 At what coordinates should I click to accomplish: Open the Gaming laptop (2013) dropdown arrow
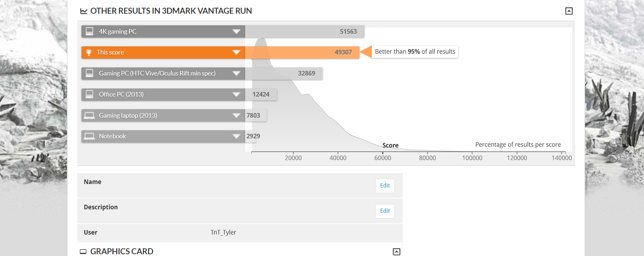tap(236, 116)
